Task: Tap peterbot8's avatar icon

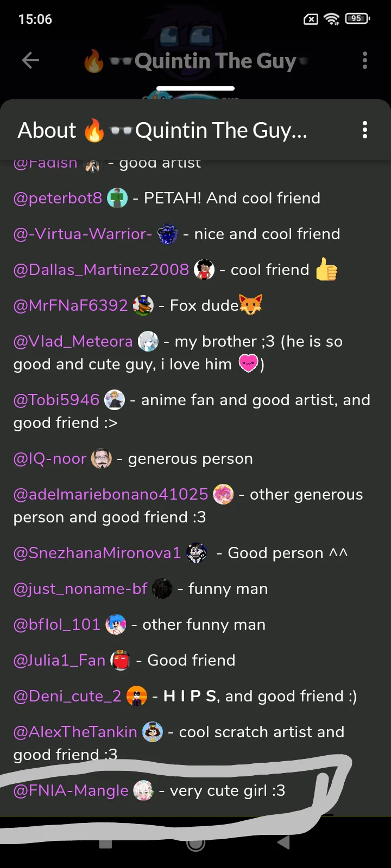Action: (x=117, y=198)
